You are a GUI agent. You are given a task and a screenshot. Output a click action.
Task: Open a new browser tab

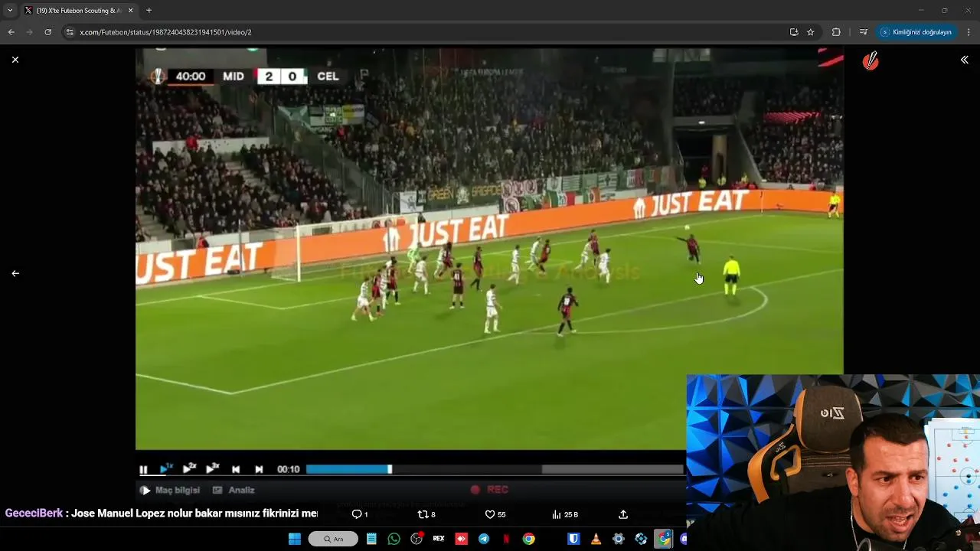point(149,11)
